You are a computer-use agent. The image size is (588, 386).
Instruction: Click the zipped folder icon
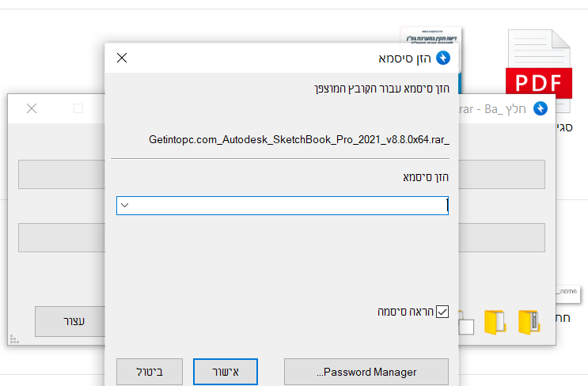coord(529,322)
